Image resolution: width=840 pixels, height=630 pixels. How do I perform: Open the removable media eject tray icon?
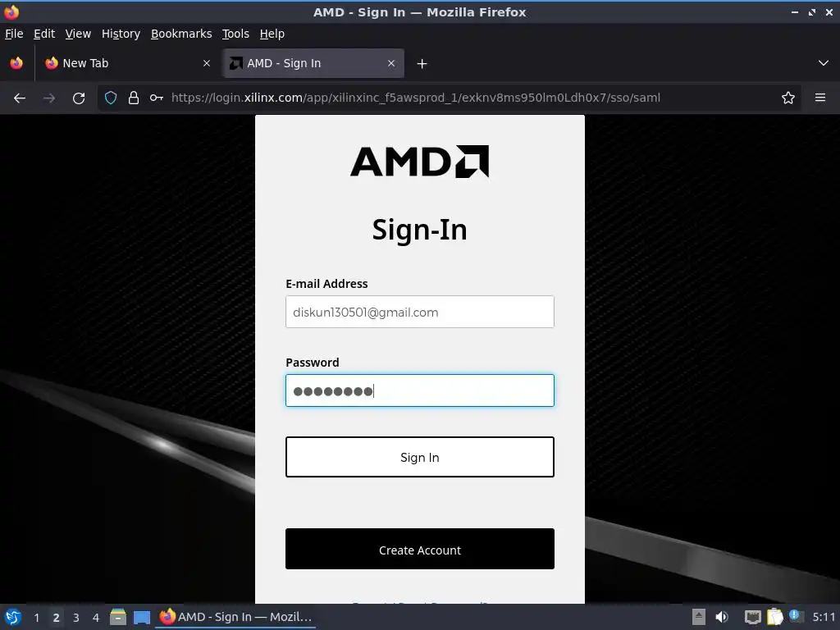point(699,617)
